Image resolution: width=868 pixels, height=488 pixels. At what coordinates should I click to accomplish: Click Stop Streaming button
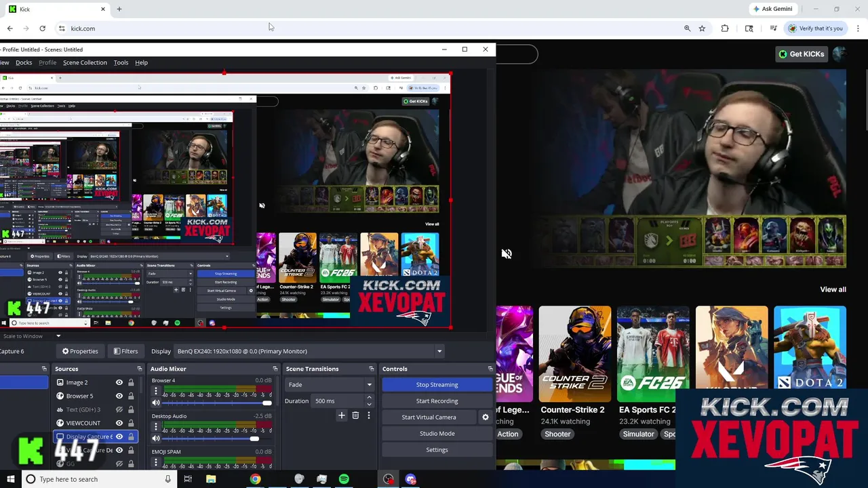(x=437, y=384)
